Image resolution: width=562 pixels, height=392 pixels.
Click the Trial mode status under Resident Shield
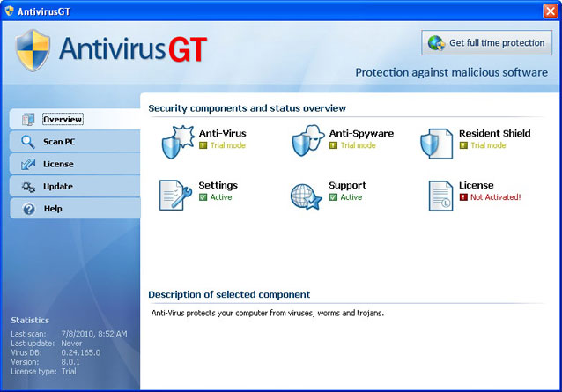pyautogui.click(x=488, y=145)
